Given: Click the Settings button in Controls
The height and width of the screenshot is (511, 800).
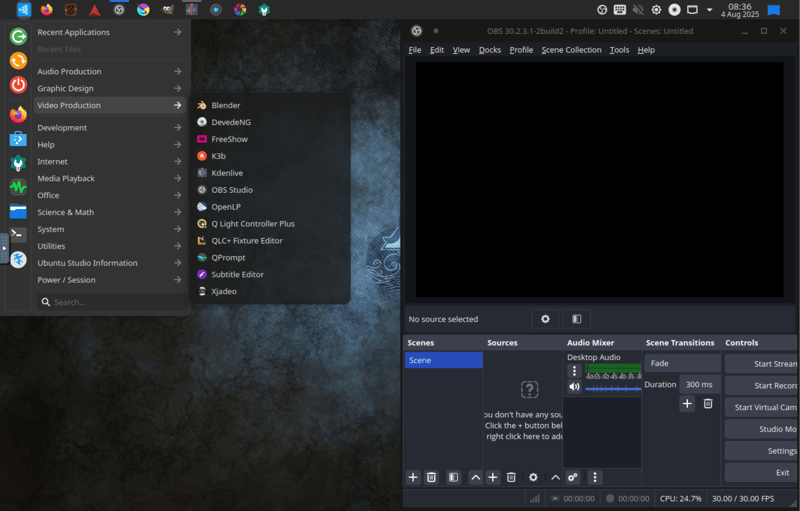Looking at the screenshot, I should [761, 451].
